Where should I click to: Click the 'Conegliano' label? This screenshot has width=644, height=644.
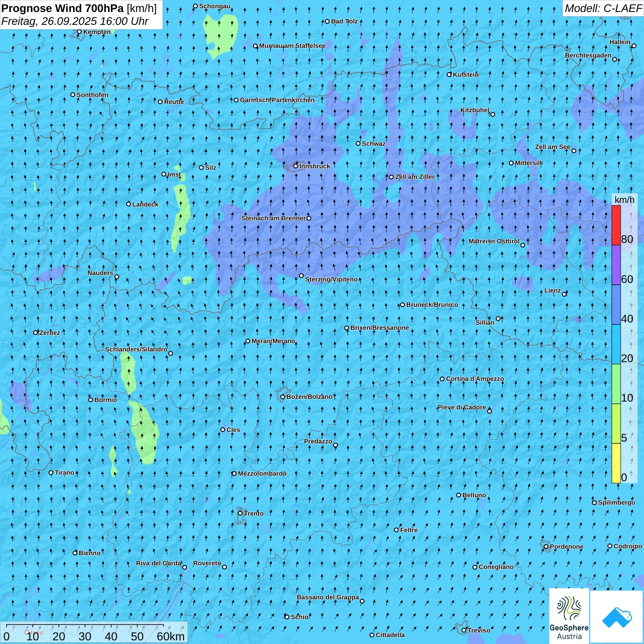pos(496,567)
